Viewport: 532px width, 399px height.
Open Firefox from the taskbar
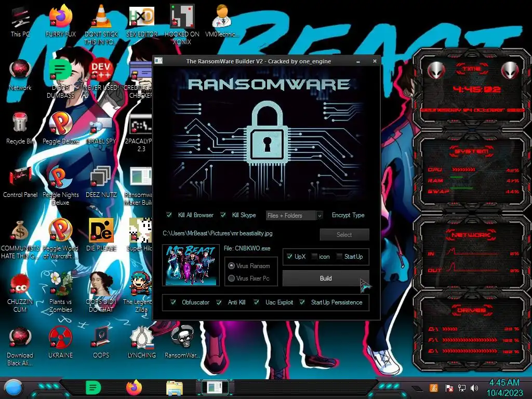[134, 388]
